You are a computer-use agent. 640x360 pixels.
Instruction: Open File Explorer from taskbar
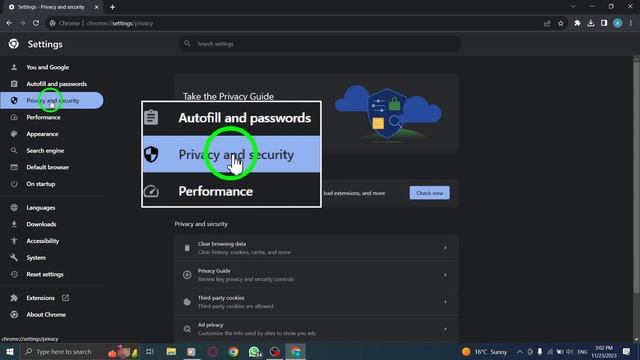(x=171, y=351)
